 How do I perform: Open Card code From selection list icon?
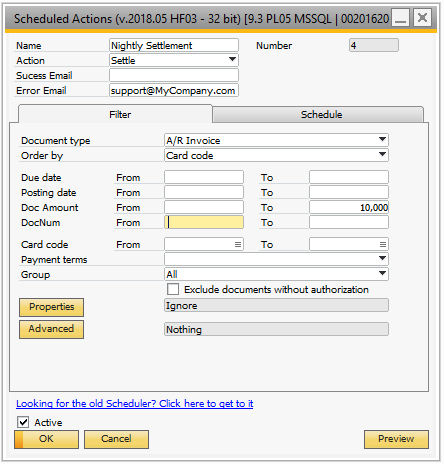[238, 245]
